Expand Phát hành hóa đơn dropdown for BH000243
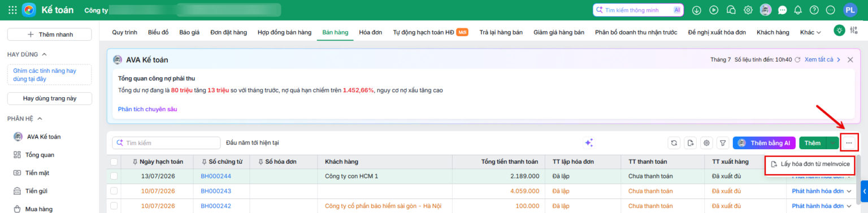Viewport: 868px width, 213px height. tap(849, 191)
